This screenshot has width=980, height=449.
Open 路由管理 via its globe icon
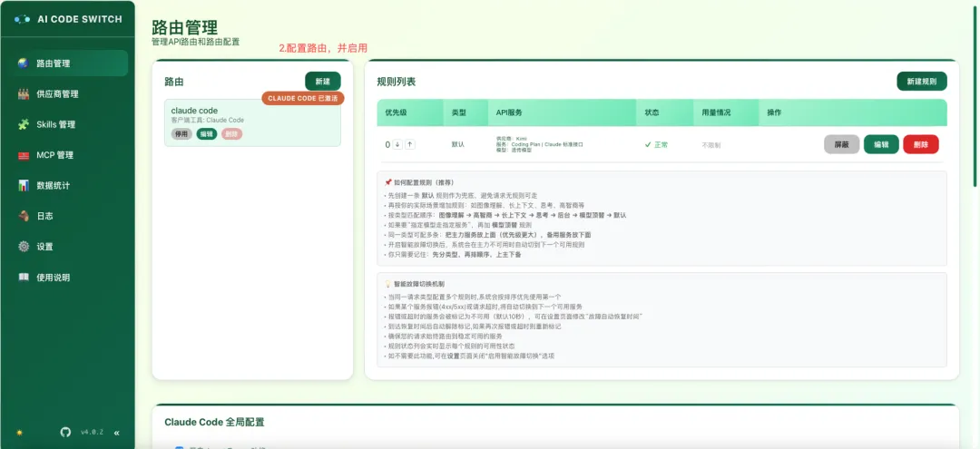pos(23,63)
